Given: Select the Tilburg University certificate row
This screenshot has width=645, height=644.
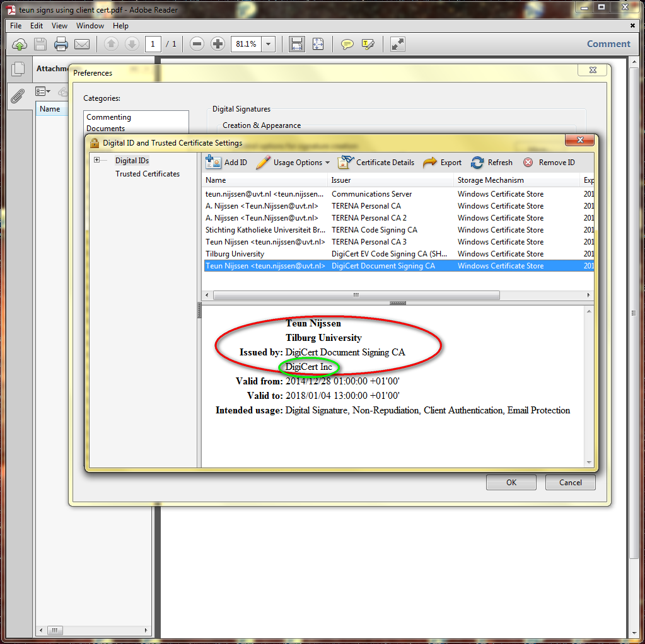Looking at the screenshot, I should tap(235, 254).
